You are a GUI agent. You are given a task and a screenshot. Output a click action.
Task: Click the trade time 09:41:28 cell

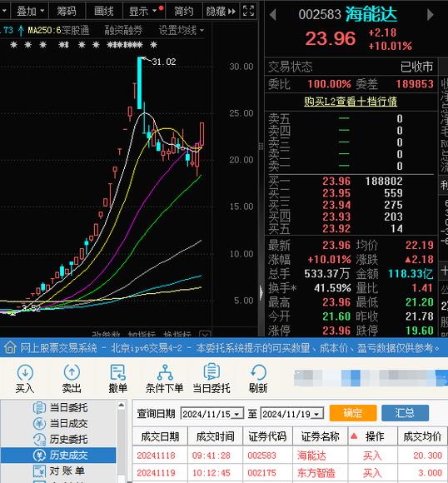click(211, 456)
